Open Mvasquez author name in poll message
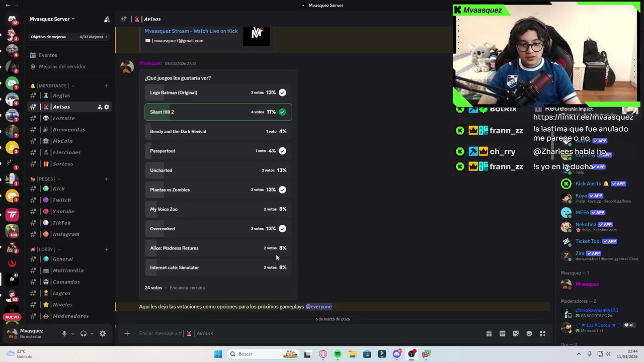This screenshot has width=644, height=362. [150, 63]
